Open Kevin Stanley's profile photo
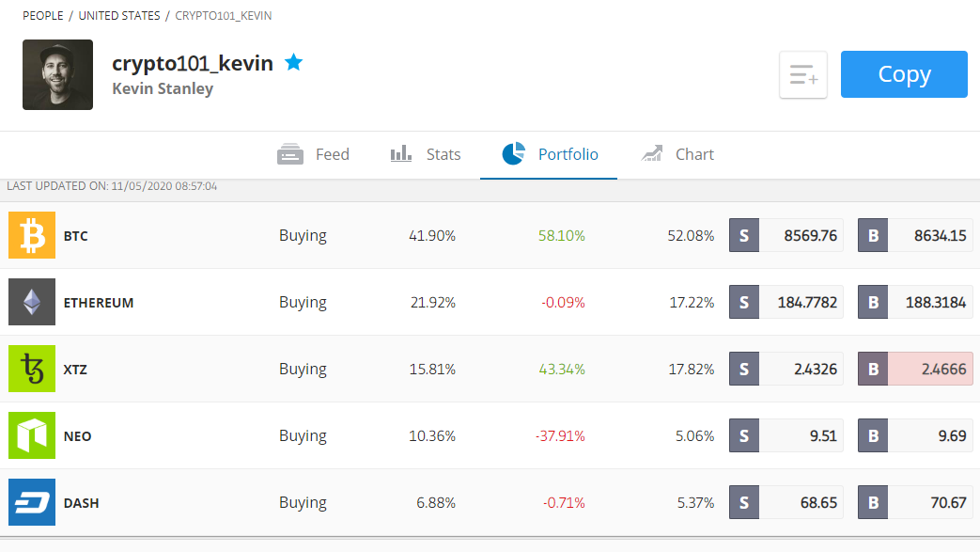 pos(58,74)
